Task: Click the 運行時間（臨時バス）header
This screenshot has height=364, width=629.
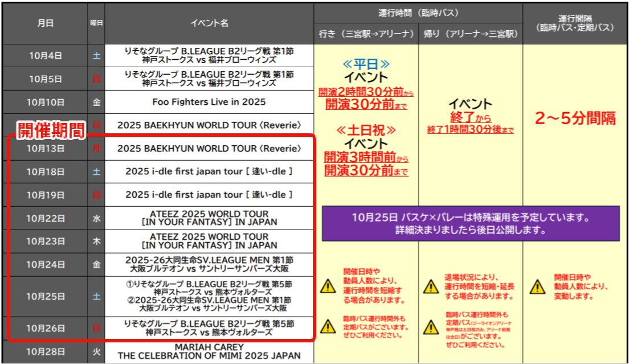Action: 418,13
